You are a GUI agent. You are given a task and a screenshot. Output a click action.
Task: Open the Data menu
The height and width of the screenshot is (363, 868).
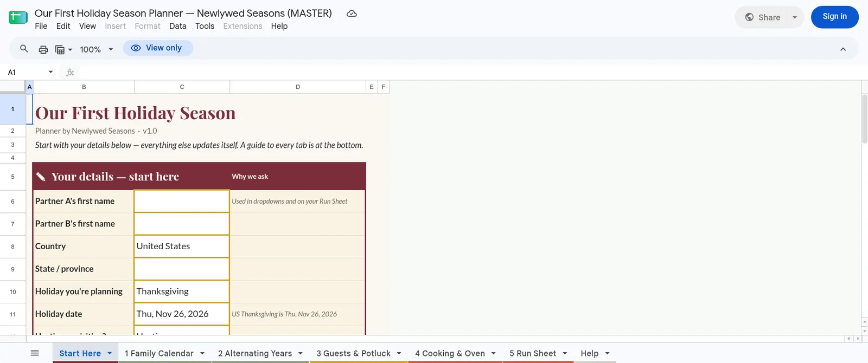click(x=177, y=26)
